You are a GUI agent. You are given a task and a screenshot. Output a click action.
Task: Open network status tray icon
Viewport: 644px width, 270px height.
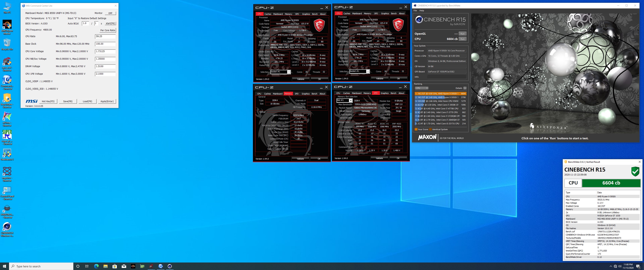(x=615, y=266)
